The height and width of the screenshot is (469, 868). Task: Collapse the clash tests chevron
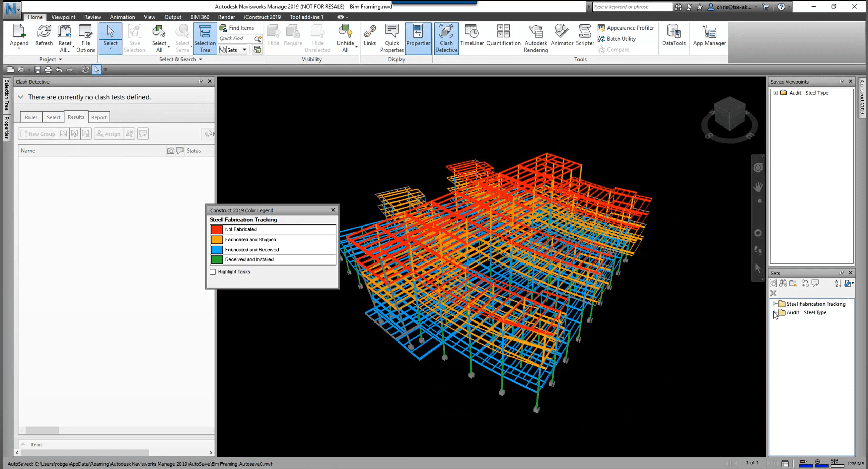(x=21, y=97)
